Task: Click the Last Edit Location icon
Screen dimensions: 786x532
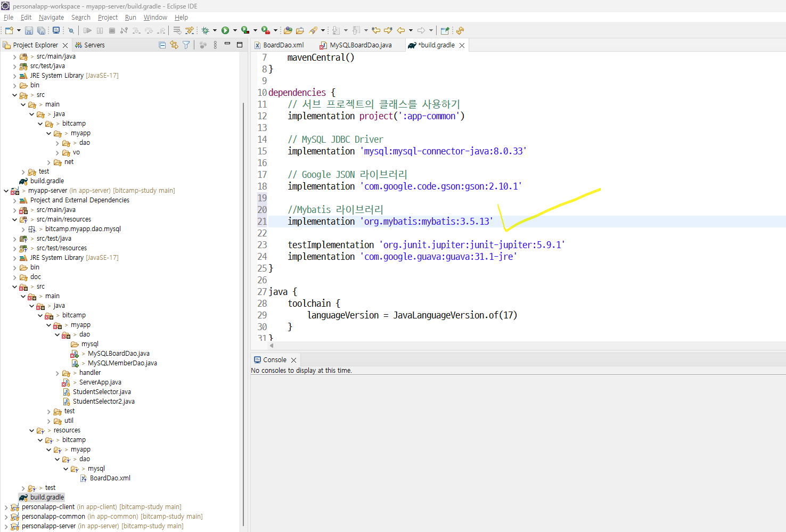Action: [376, 30]
